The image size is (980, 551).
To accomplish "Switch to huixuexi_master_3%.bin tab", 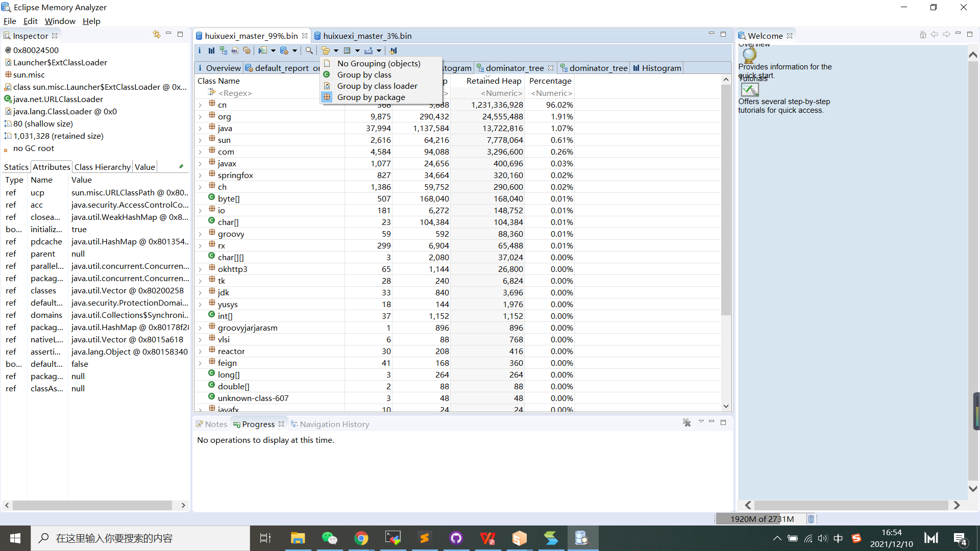I will tap(367, 36).
